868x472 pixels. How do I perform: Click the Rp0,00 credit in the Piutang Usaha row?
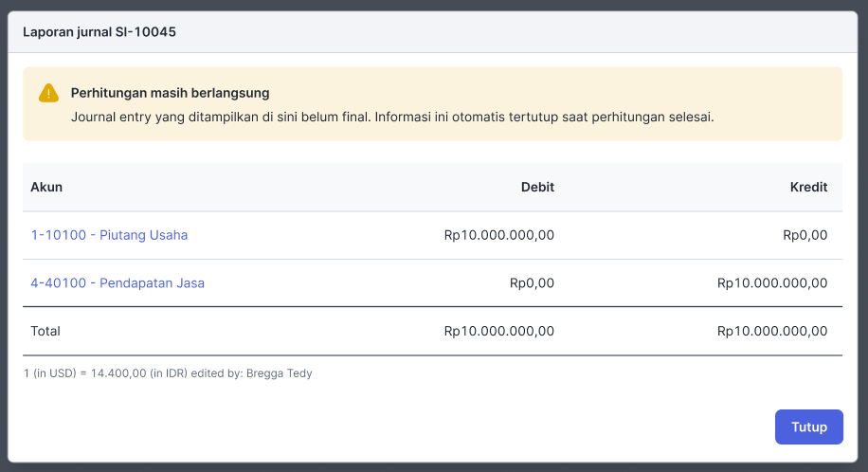tap(805, 235)
